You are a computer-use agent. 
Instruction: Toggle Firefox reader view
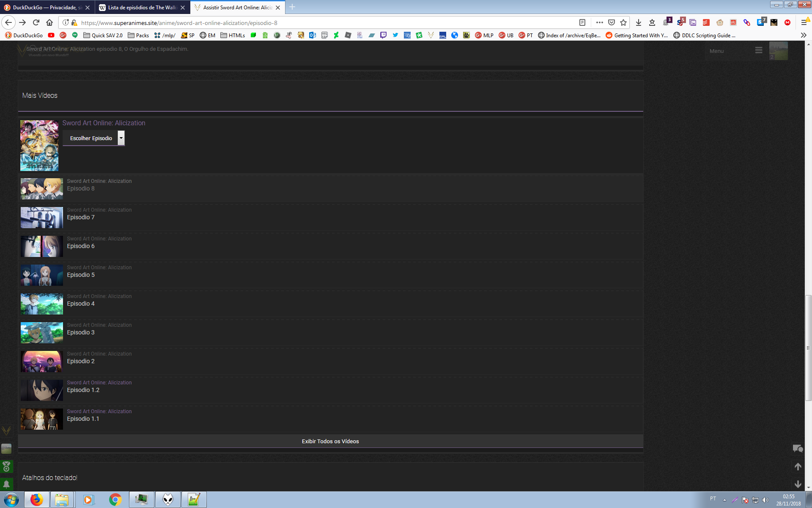tap(582, 22)
